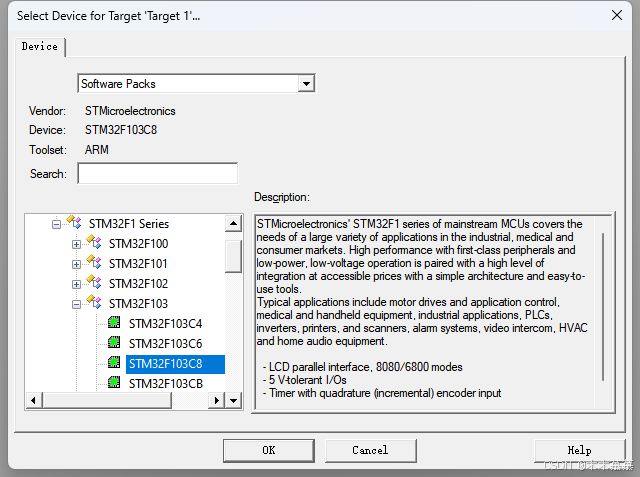The width and height of the screenshot is (640, 477).
Task: Focus the Search input field
Action: (158, 173)
